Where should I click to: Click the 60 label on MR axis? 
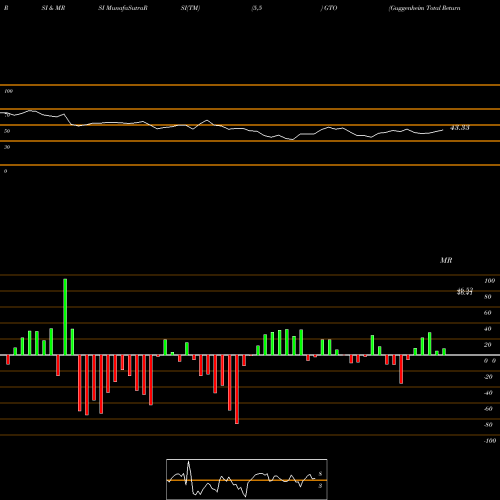click(488, 313)
